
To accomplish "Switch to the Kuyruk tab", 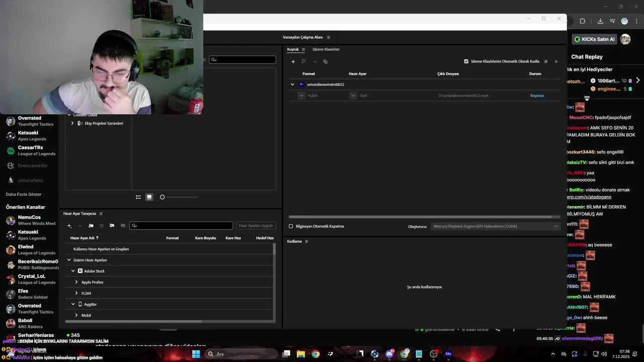I will pos(293,49).
